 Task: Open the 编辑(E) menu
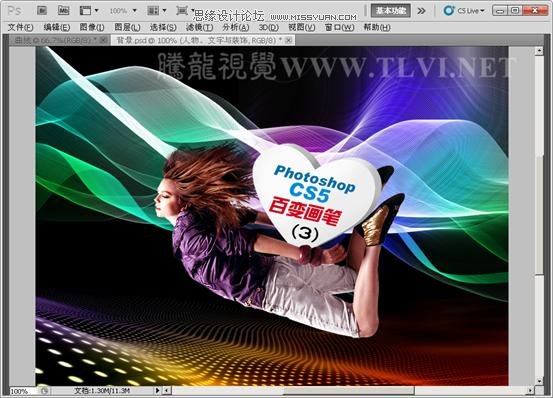(57, 27)
